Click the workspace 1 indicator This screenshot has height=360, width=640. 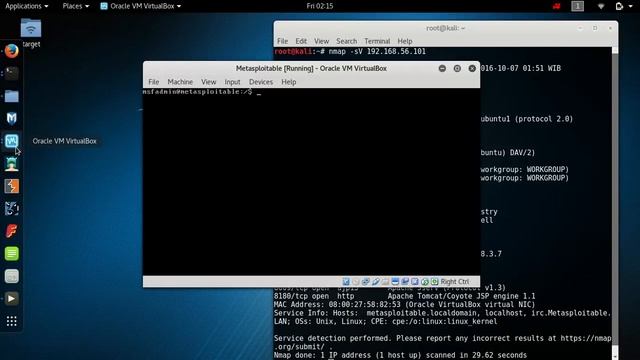577,6
